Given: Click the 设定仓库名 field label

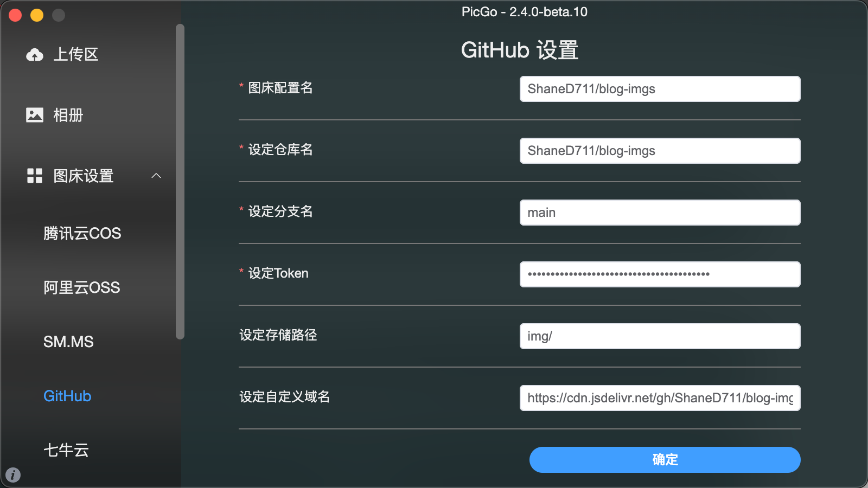Looking at the screenshot, I should (280, 150).
